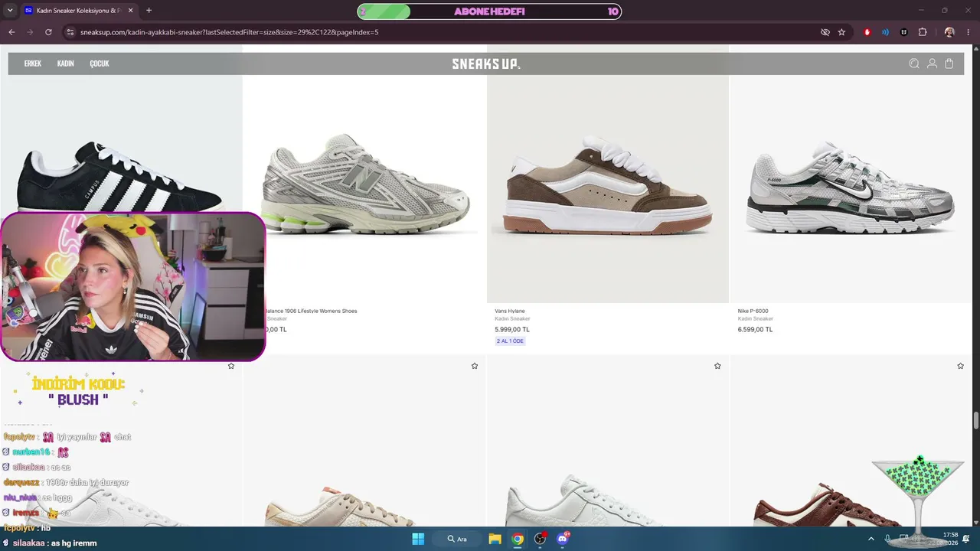
Task: Click the microphone icon in system tray
Action: coord(887,539)
